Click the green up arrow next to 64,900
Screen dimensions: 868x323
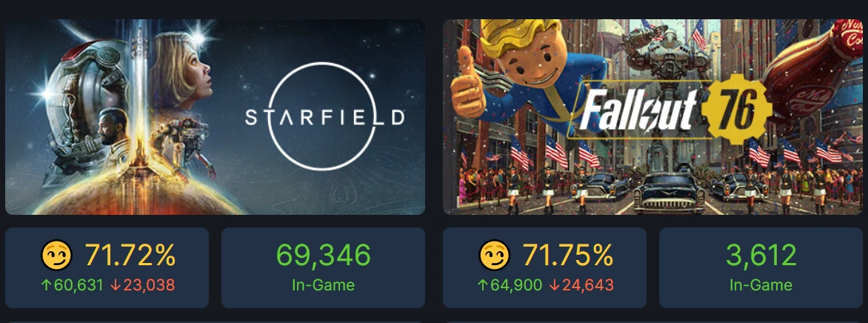tap(482, 284)
